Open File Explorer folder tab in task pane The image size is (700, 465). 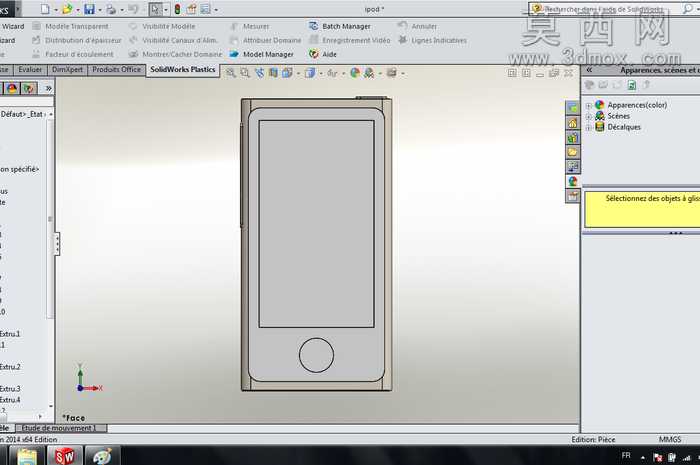(573, 152)
